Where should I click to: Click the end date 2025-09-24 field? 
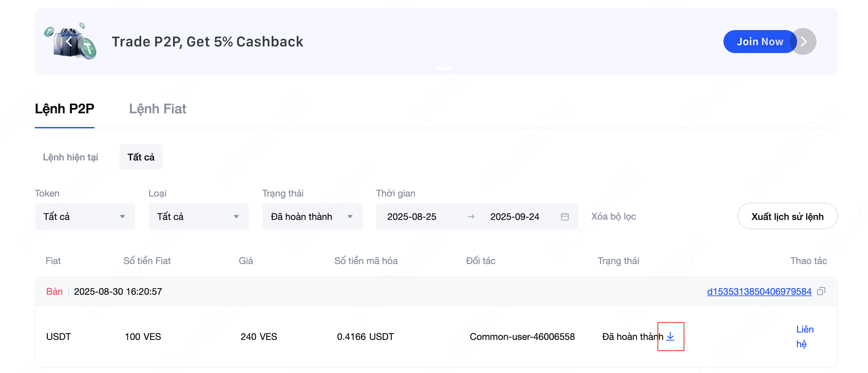coord(514,217)
